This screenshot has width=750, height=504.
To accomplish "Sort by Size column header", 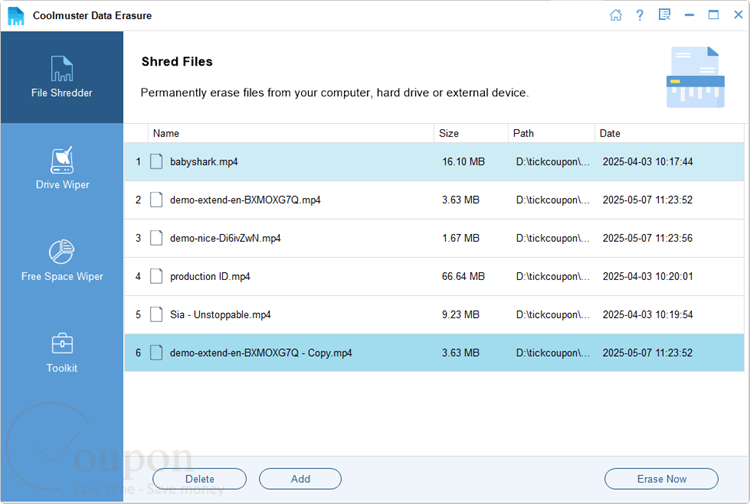I will (471, 133).
